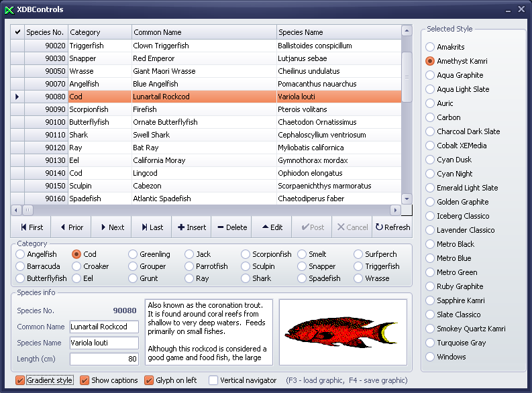Insert a new record using navigator

pos(191,227)
